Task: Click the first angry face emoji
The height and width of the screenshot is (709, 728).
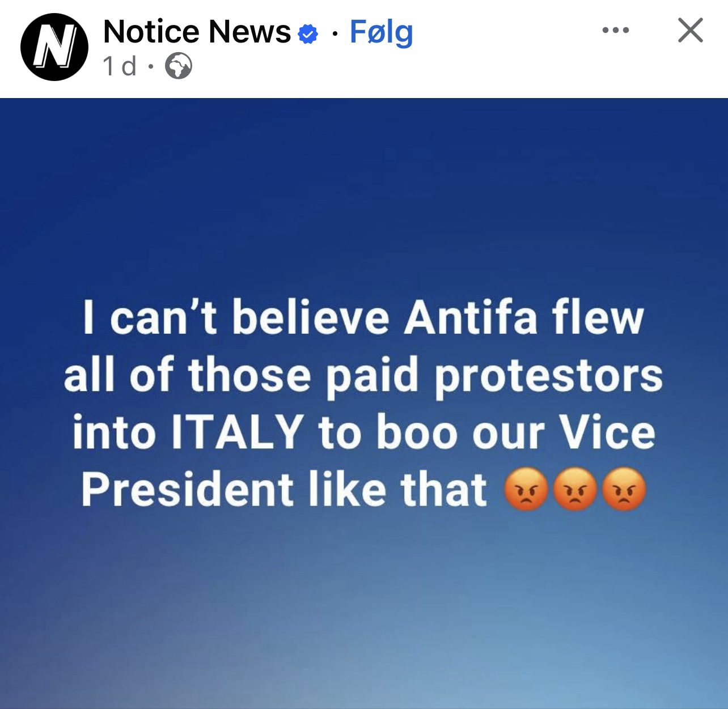Action: pyautogui.click(x=526, y=490)
